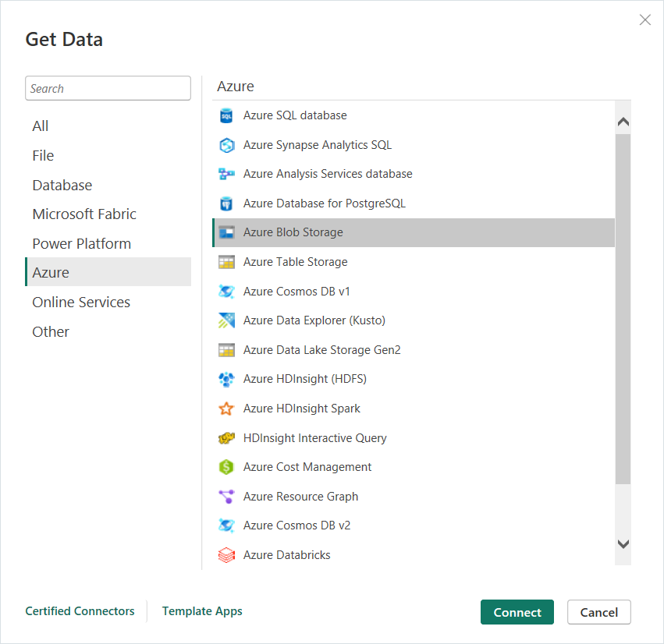664x644 pixels.
Task: Click the Azure Resource Graph icon
Action: [226, 497]
